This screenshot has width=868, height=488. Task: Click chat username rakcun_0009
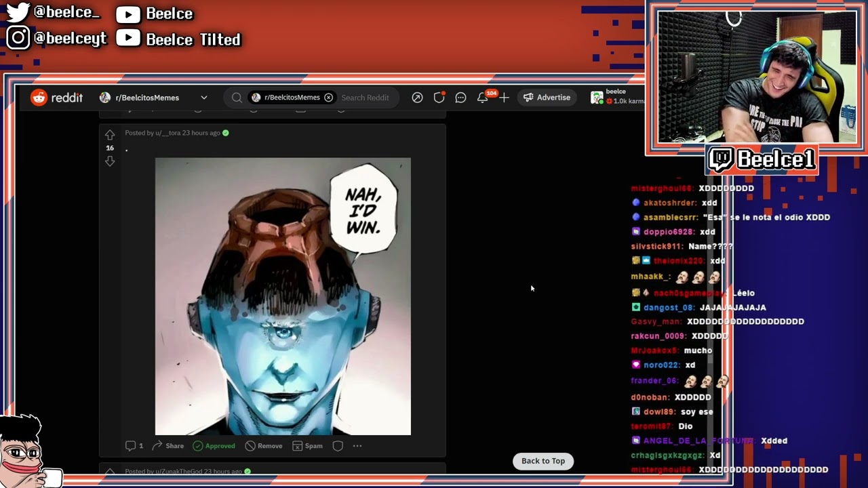click(658, 336)
